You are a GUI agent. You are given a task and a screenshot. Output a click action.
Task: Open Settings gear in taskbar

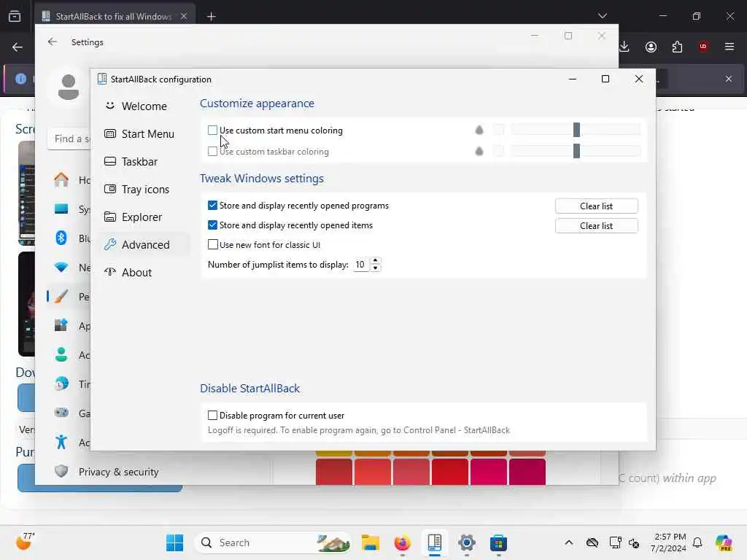pyautogui.click(x=467, y=542)
